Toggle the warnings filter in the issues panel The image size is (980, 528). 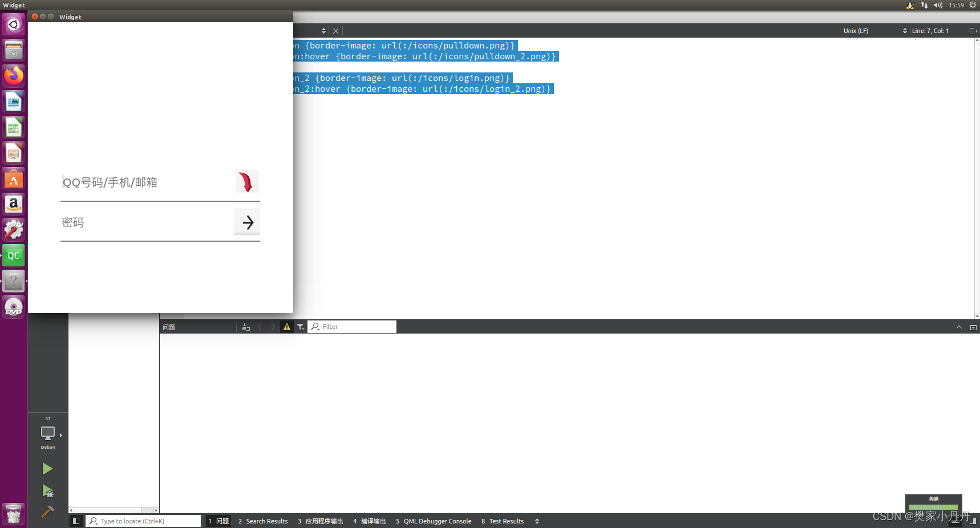pyautogui.click(x=287, y=326)
